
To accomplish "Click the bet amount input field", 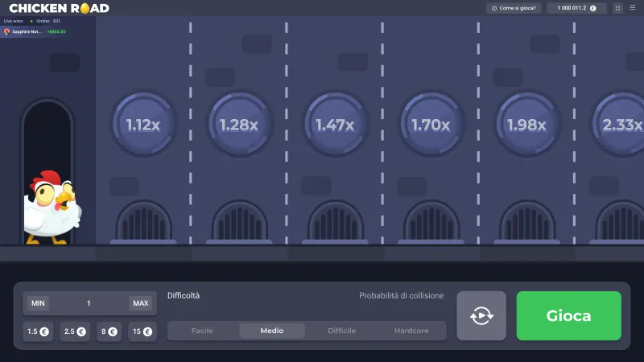I will point(89,303).
